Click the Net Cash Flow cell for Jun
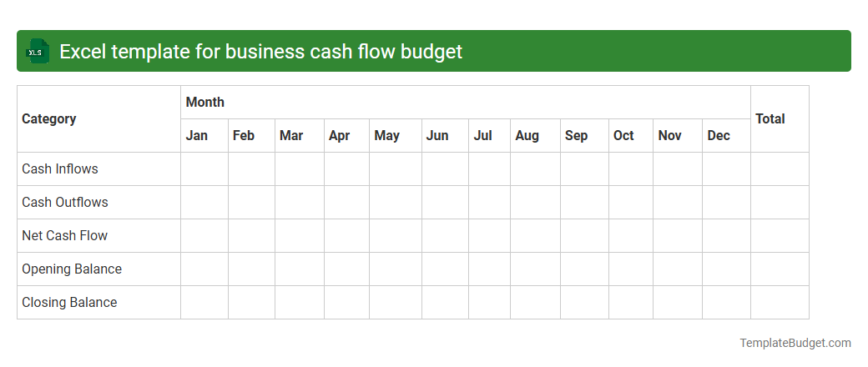868x367 pixels. click(x=445, y=236)
